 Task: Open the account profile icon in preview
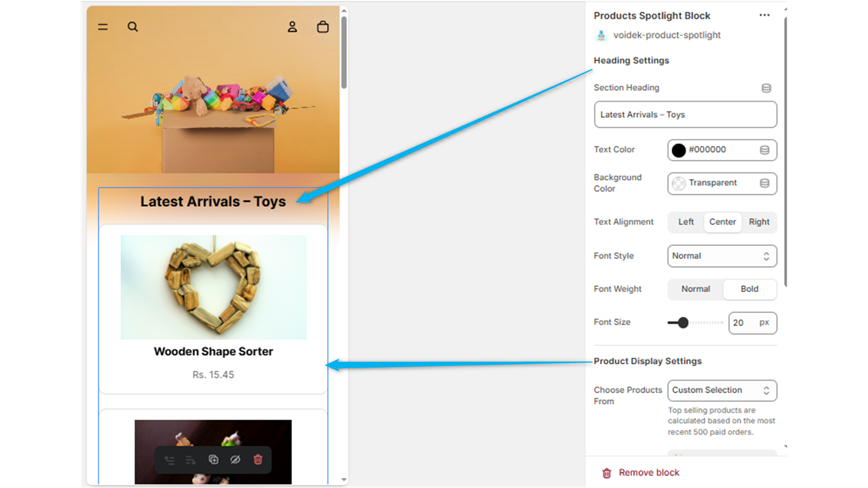tap(292, 27)
